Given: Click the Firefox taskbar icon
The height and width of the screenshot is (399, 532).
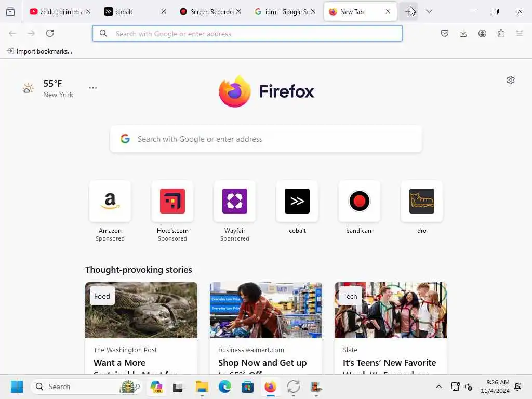Looking at the screenshot, I should [x=270, y=387].
